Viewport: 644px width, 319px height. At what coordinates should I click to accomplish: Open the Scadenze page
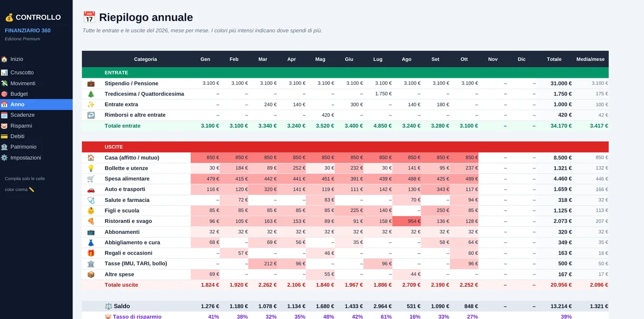click(x=36, y=115)
